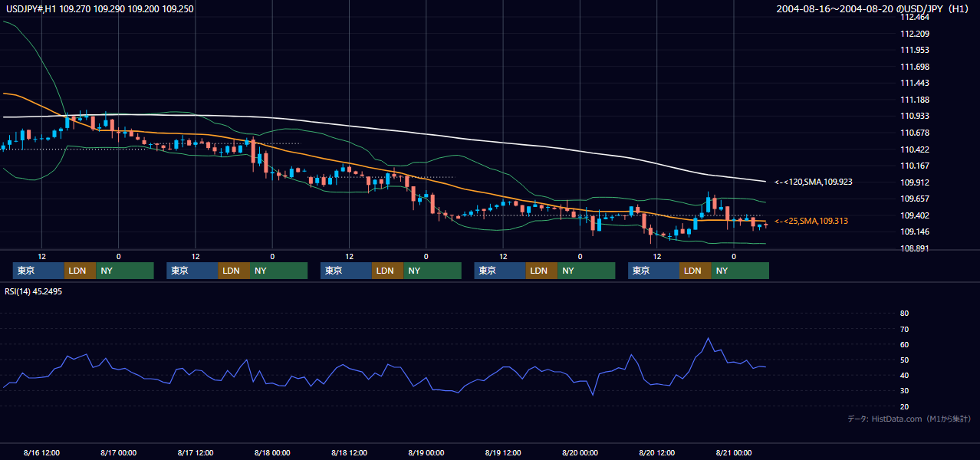Select the RSI 40 level label
Viewport: 980px width, 460px height.
[904, 375]
